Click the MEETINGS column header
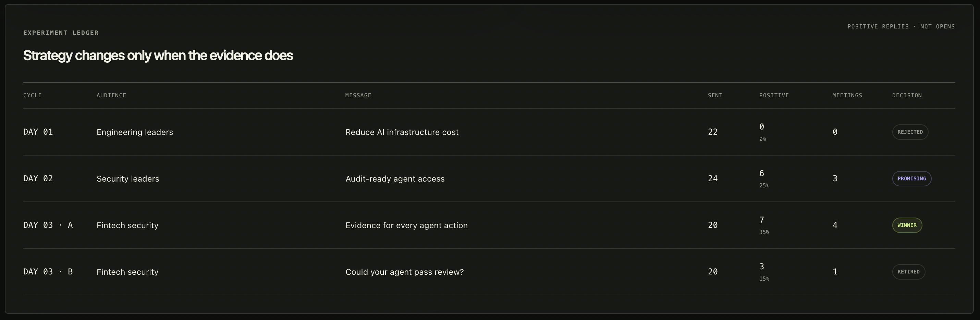 click(847, 96)
